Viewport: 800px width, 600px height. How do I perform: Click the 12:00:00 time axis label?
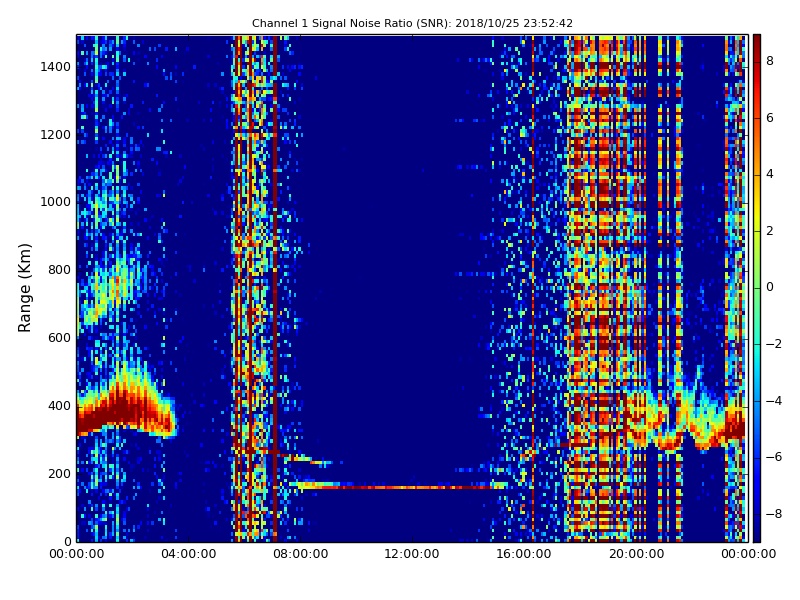click(x=412, y=554)
